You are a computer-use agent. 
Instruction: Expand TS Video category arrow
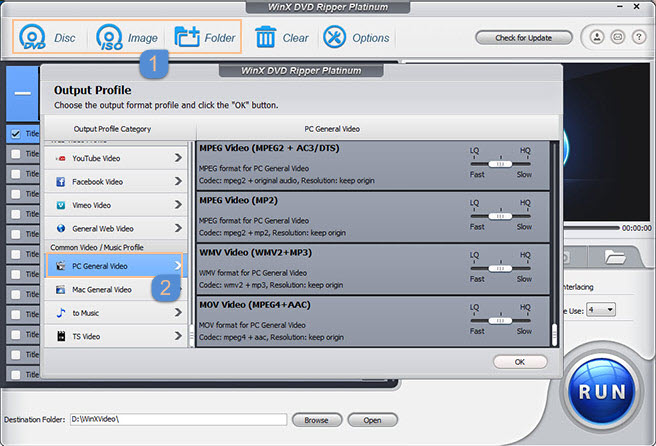[x=178, y=336]
